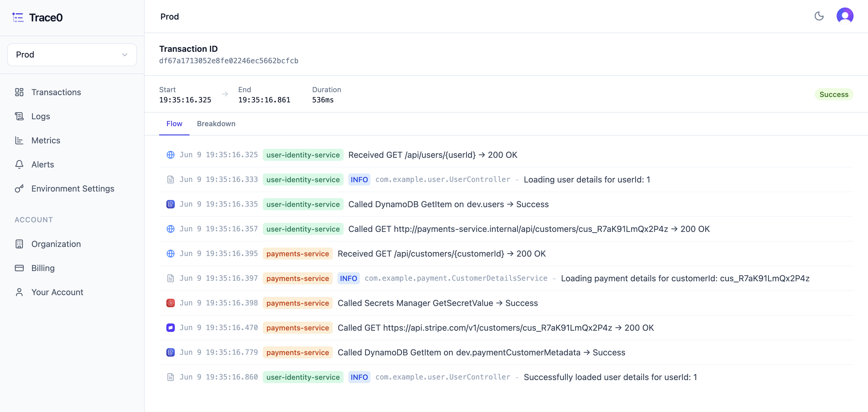Click the Your Account person icon
Image resolution: width=868 pixels, height=412 pixels.
click(x=19, y=292)
